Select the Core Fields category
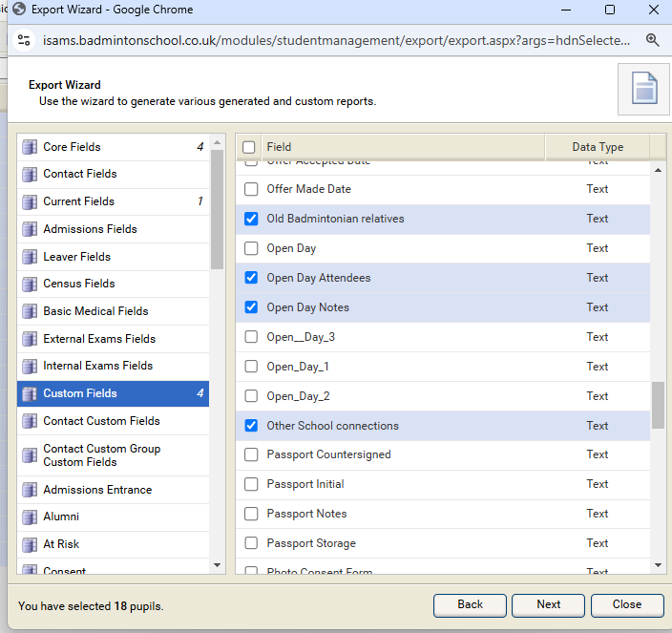The width and height of the screenshot is (672, 633). pos(114,147)
